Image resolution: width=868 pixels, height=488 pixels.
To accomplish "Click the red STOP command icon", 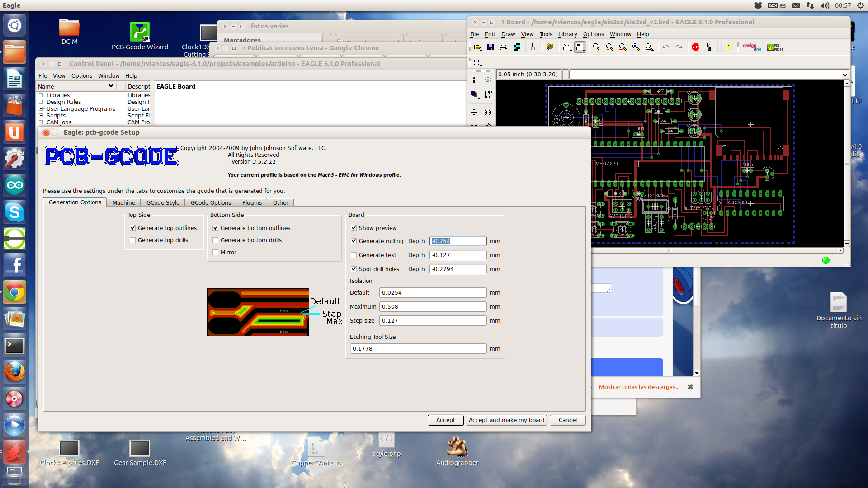I will pyautogui.click(x=696, y=47).
